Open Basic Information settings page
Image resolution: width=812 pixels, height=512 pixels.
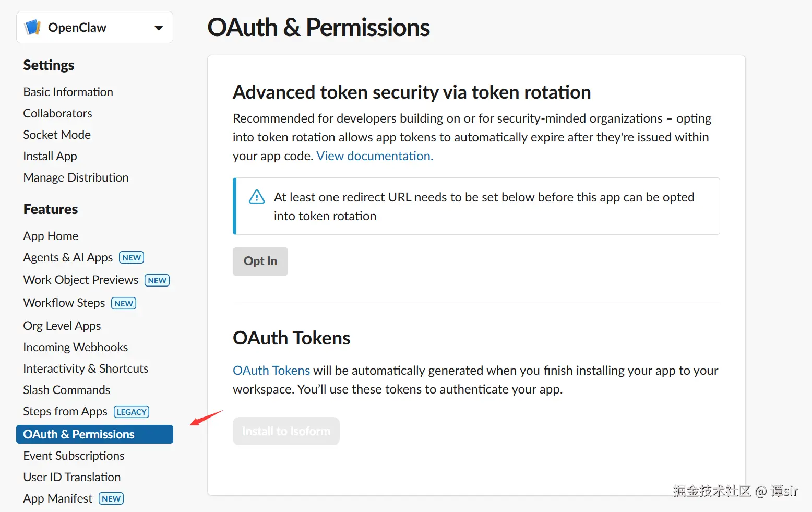[x=68, y=92]
